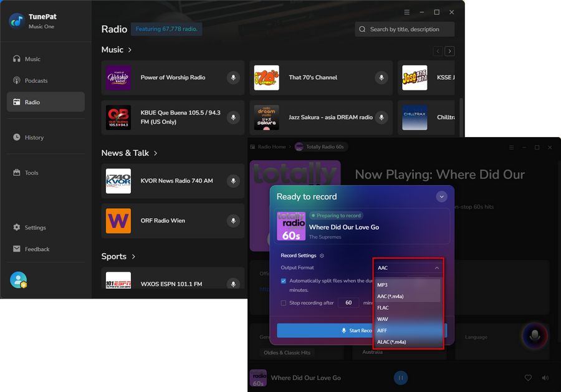Choose FLAC output format
Viewport: 561px width, 392px height.
408,308
